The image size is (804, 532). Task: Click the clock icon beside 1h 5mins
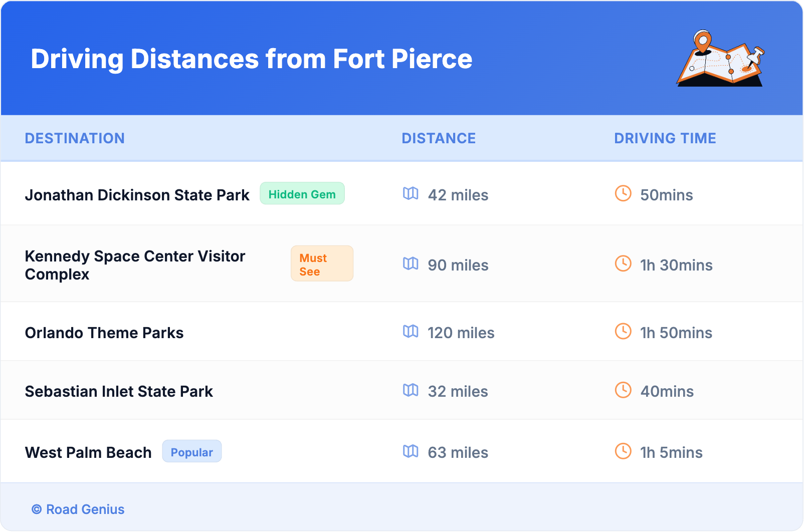point(623,451)
